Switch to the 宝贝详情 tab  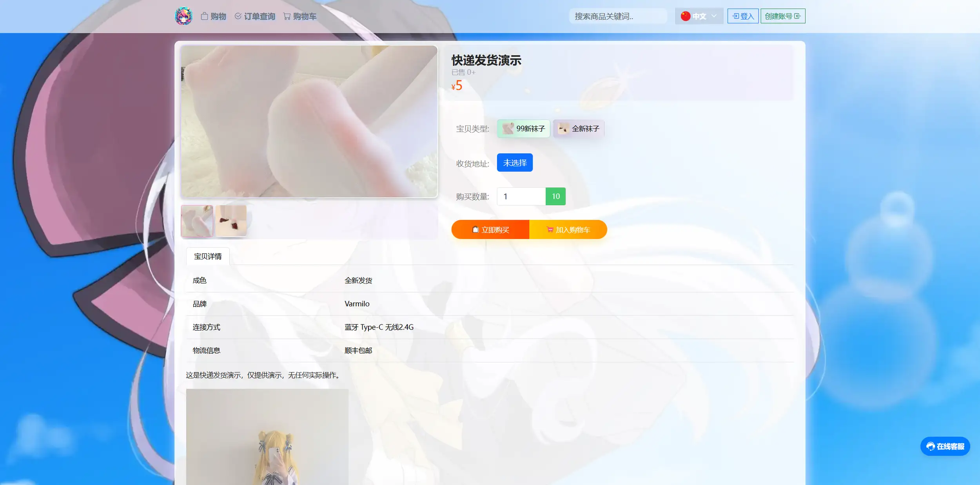coord(208,256)
